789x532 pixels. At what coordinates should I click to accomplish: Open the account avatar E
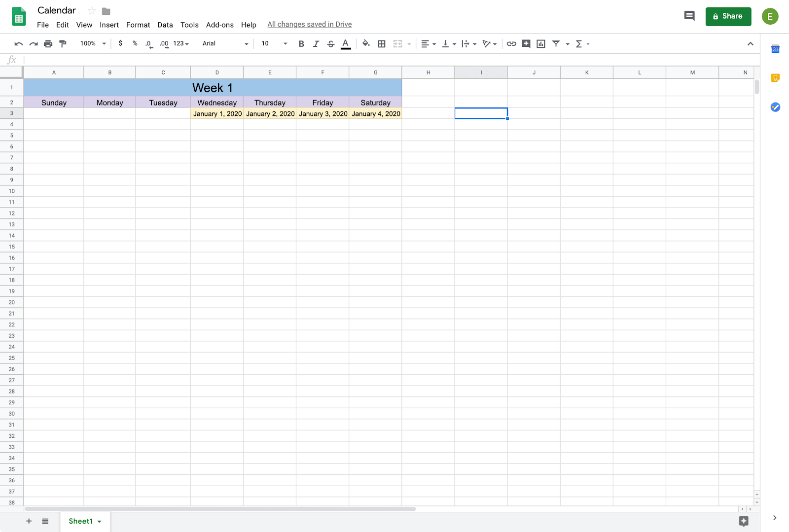pyautogui.click(x=770, y=16)
